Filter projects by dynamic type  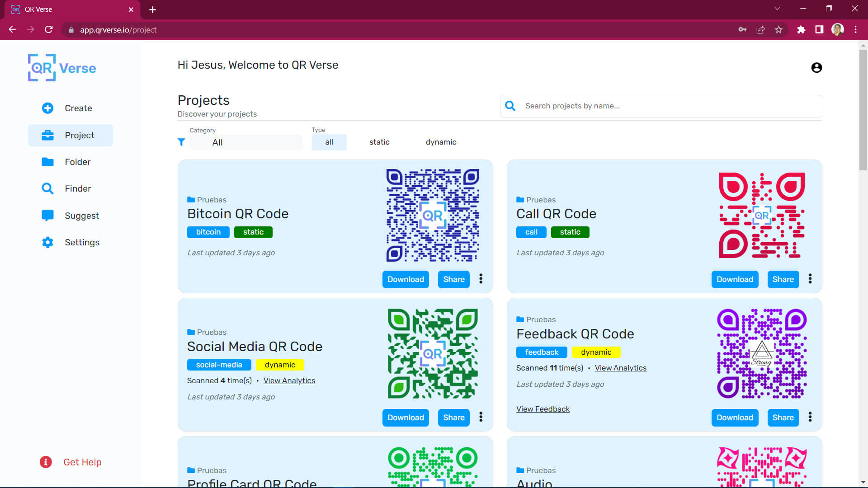pyautogui.click(x=441, y=142)
